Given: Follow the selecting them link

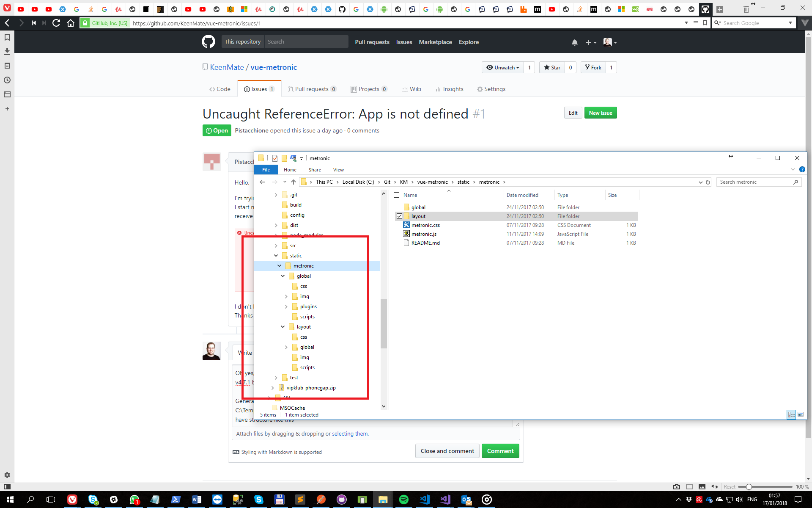Looking at the screenshot, I should 350,433.
